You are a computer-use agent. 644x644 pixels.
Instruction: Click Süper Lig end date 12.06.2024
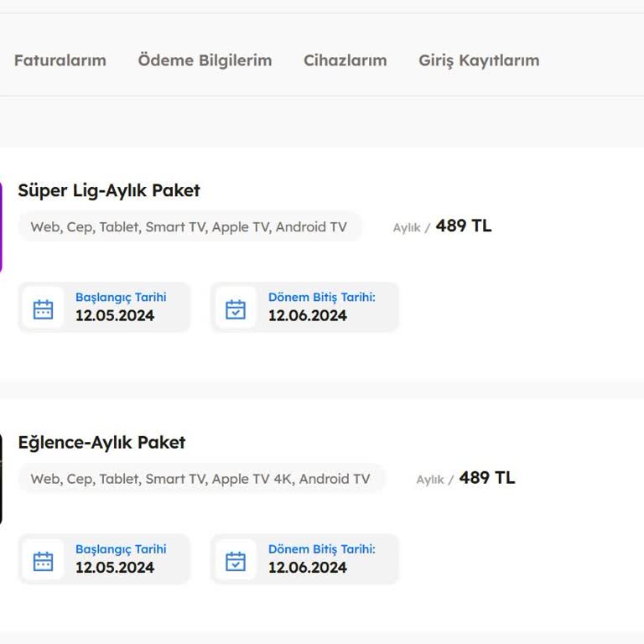(x=307, y=315)
